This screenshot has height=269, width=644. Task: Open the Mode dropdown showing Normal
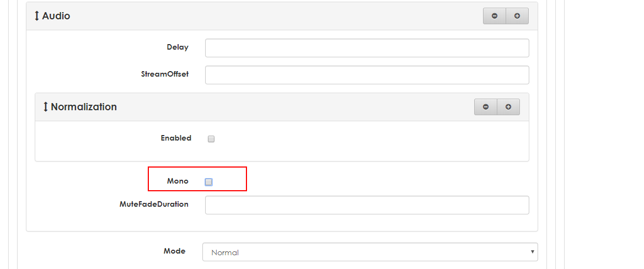pyautogui.click(x=370, y=252)
